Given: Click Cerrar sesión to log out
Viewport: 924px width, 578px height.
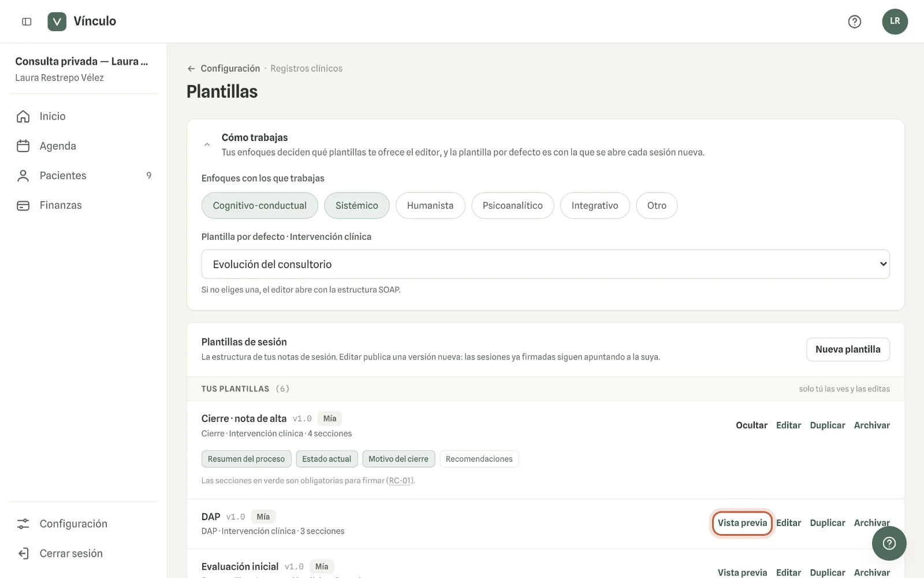Looking at the screenshot, I should [x=83, y=553].
